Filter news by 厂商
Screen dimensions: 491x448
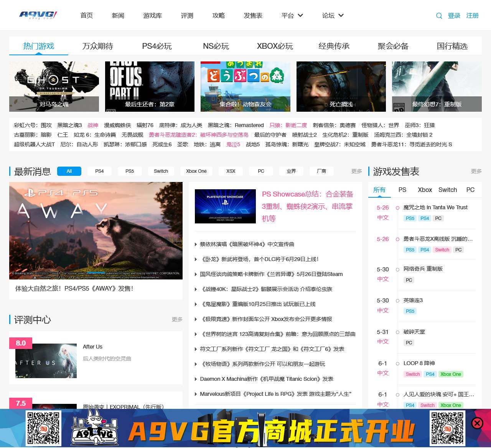[x=321, y=171]
